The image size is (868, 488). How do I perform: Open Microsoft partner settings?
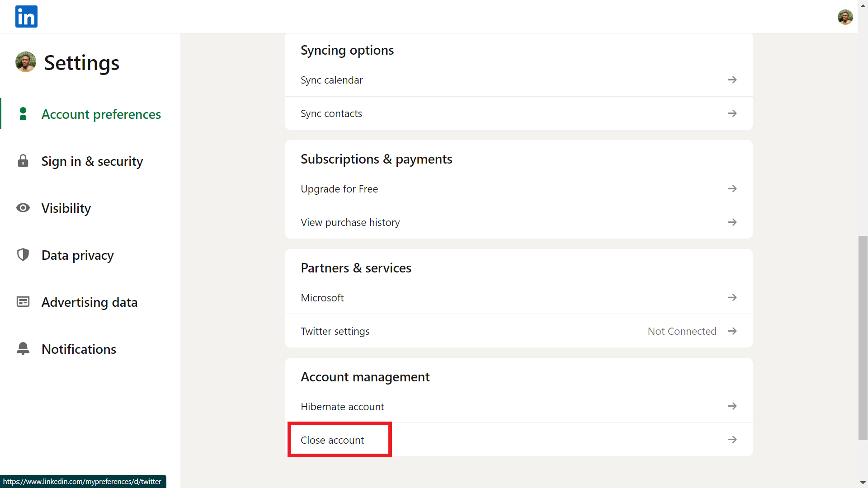pos(322,297)
